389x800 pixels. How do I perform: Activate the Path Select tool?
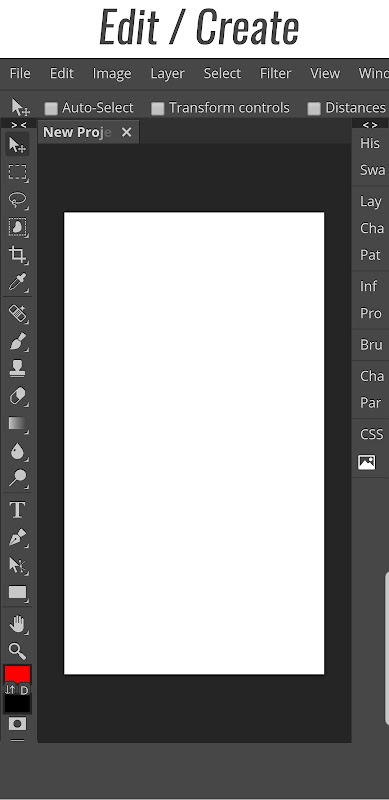click(x=18, y=565)
